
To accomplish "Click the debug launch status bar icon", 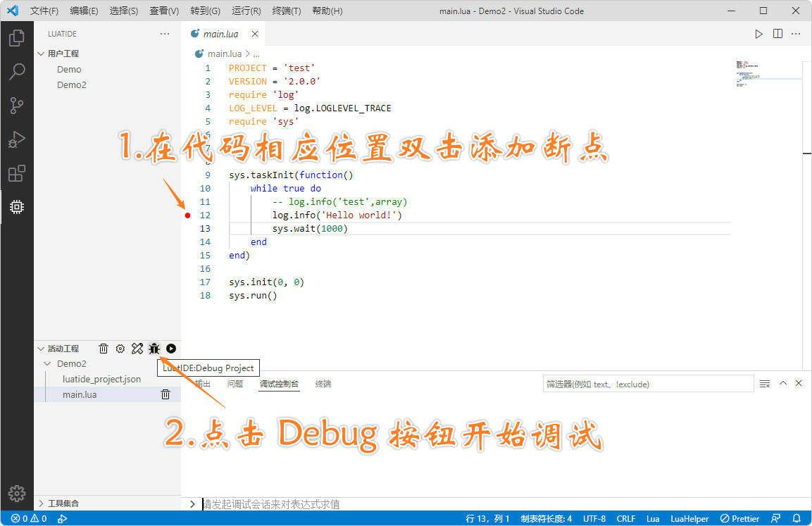I will [x=62, y=519].
